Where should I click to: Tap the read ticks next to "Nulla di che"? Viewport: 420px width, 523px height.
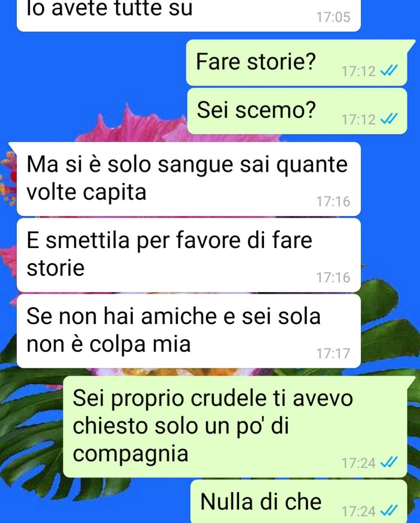tap(388, 511)
